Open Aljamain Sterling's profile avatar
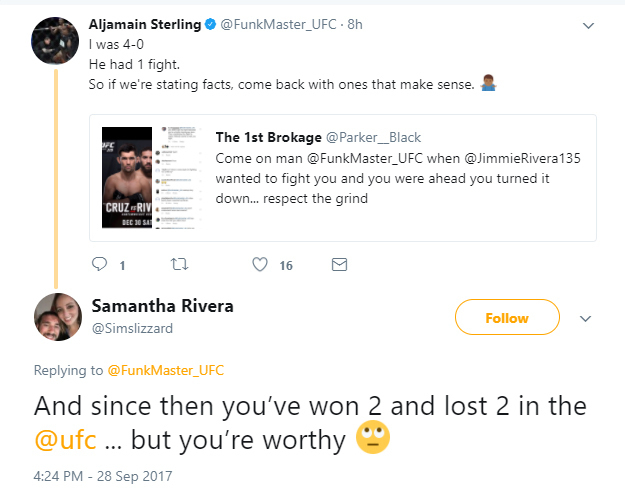 (58, 40)
